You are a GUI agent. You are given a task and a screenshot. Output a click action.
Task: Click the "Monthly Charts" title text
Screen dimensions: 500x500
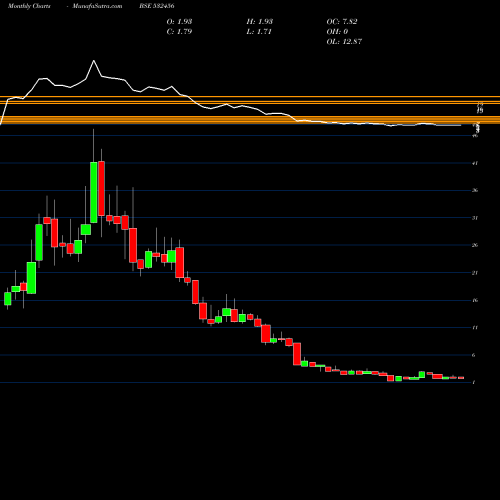click(29, 6)
